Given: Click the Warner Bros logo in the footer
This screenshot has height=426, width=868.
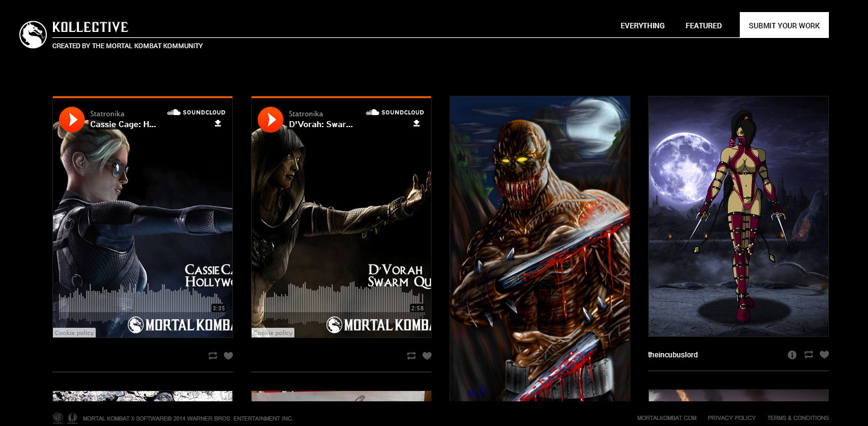Looking at the screenshot, I should (58, 418).
